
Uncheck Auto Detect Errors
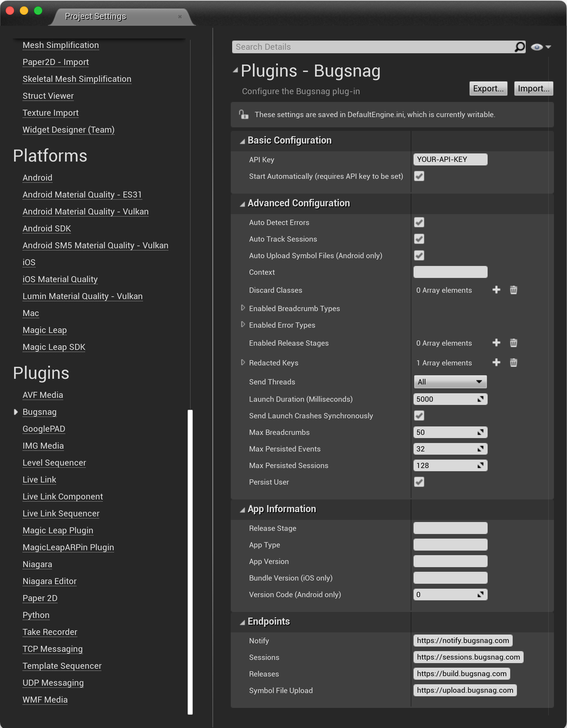point(419,222)
